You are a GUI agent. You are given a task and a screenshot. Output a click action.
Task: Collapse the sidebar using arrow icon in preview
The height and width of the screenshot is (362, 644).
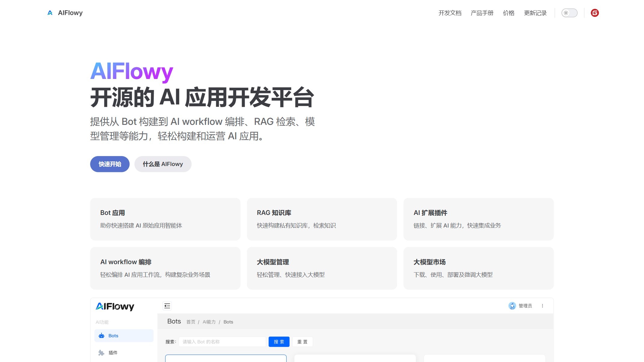[x=167, y=306]
